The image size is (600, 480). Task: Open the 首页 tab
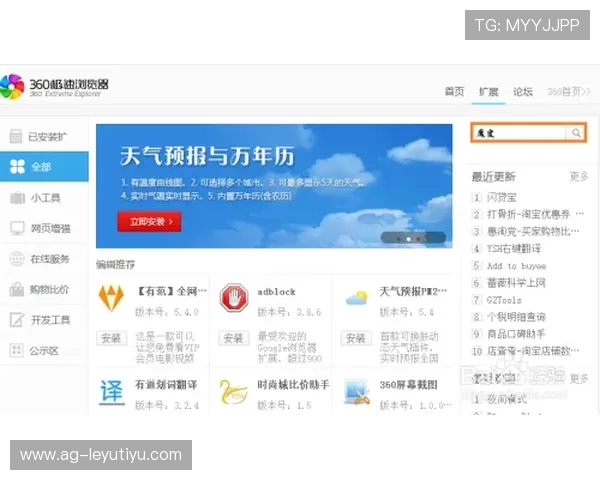click(454, 92)
